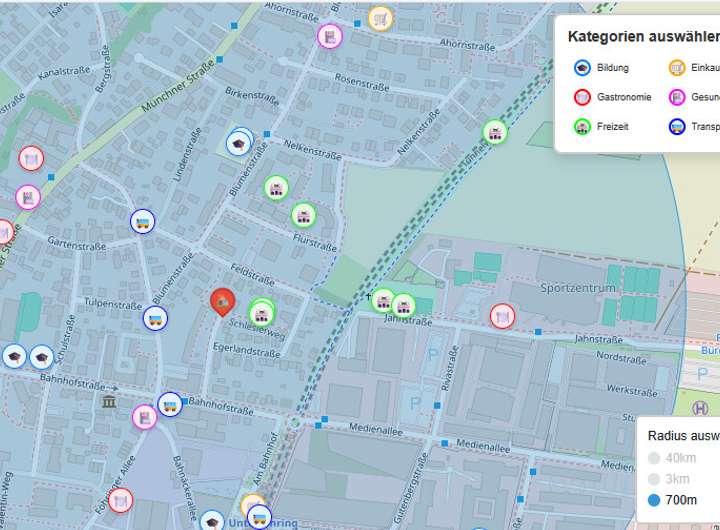Click the Sportzentrum label on map
This screenshot has height=530, width=720.
coord(578,288)
